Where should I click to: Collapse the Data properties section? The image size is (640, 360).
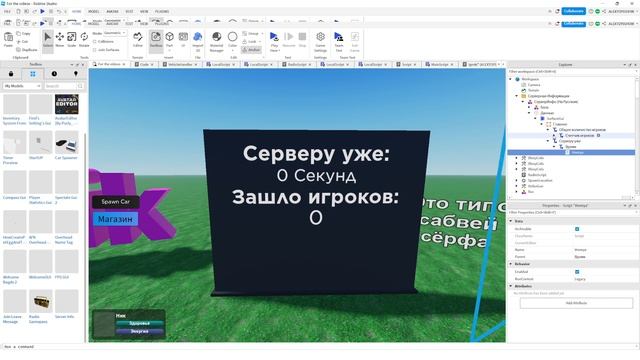coord(511,221)
